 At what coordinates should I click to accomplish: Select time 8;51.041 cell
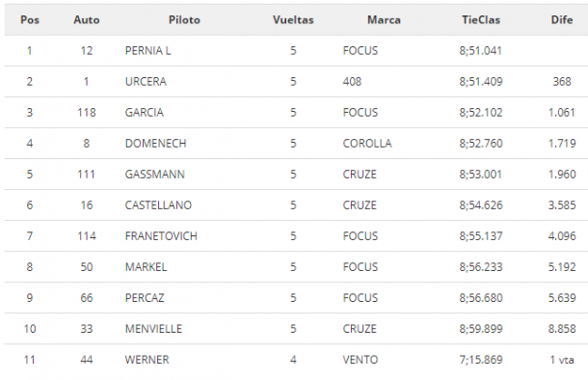point(481,51)
